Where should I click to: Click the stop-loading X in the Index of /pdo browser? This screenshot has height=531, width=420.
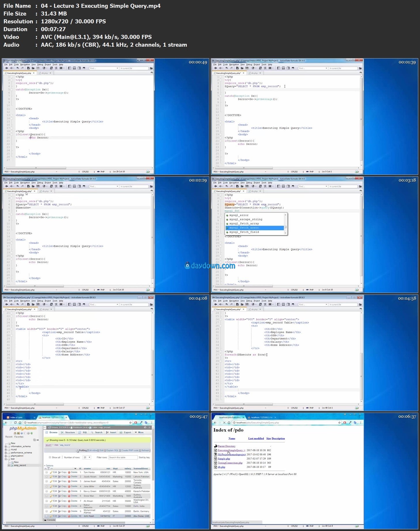(x=224, y=423)
